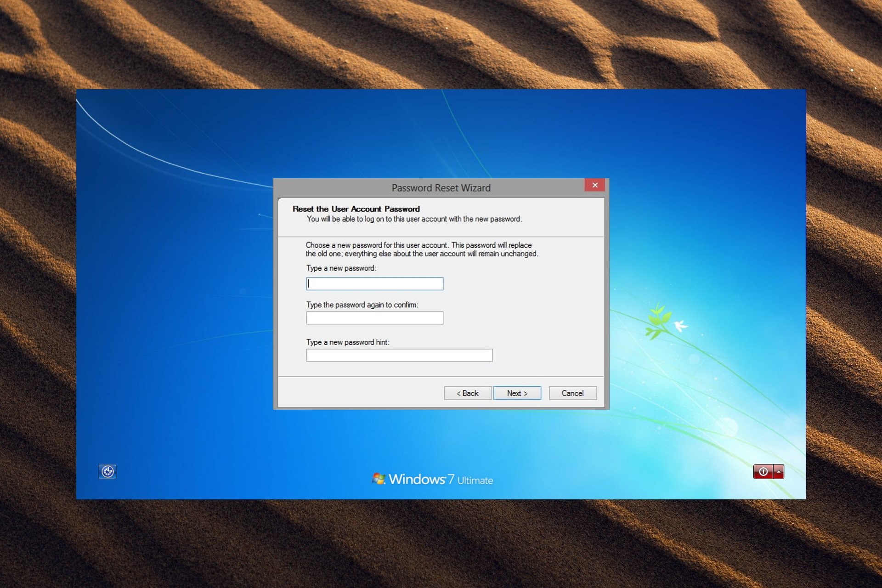Open the Ease of Access icon

[107, 471]
